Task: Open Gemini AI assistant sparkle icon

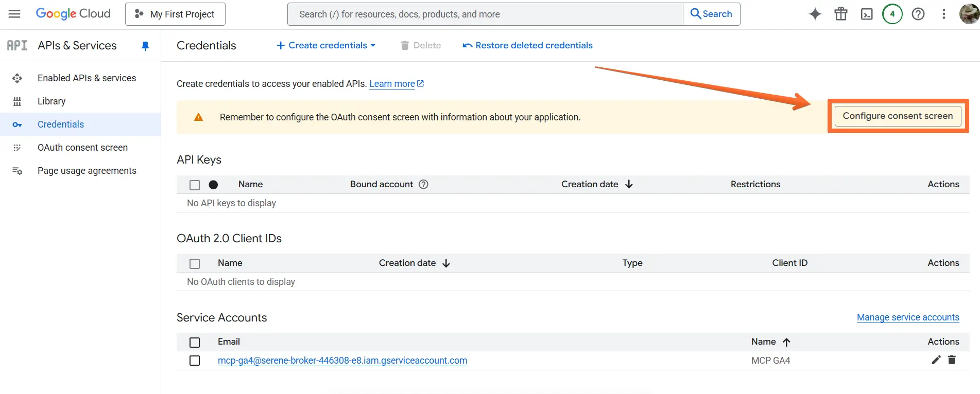Action: click(815, 14)
